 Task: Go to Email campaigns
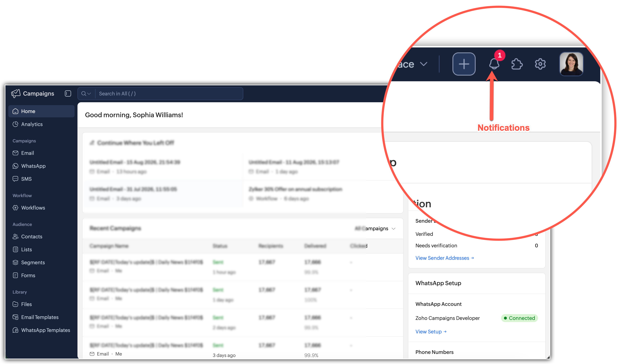coord(41,153)
